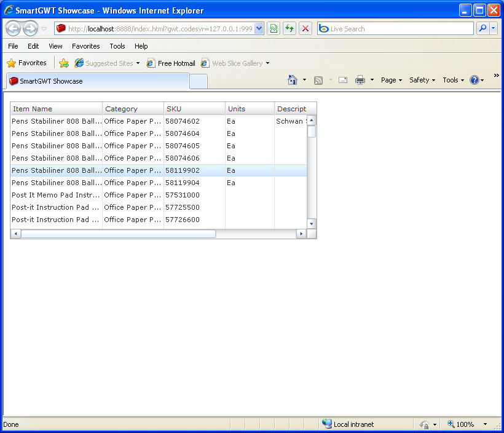Screen dimensions: 504x433
Task: Expand the Home button dropdown arrow
Action: click(x=304, y=80)
